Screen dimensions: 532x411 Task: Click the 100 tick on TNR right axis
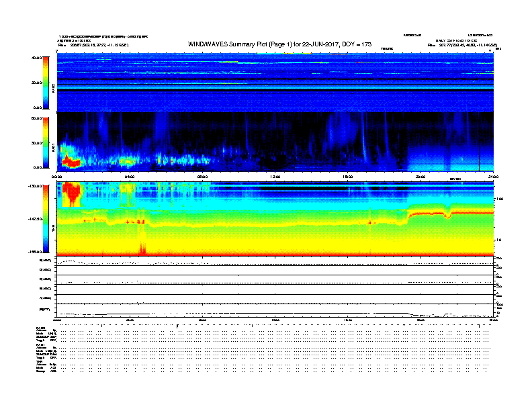coord(500,199)
